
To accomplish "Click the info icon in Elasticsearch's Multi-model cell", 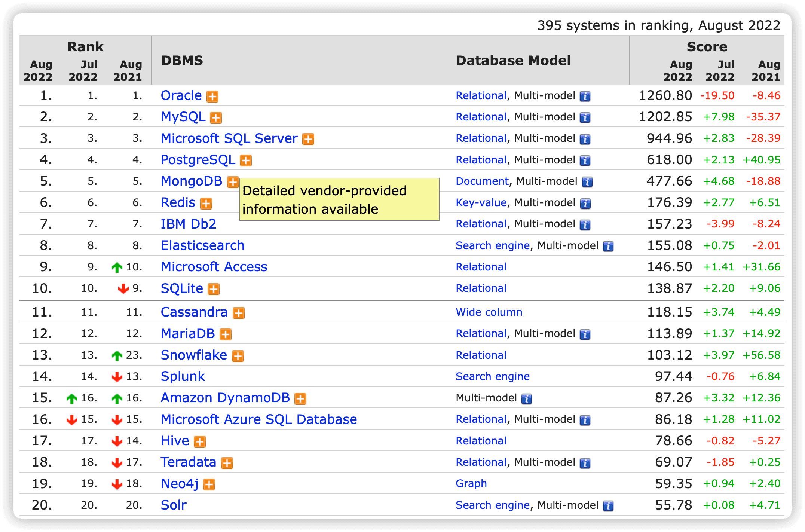I will (x=608, y=247).
